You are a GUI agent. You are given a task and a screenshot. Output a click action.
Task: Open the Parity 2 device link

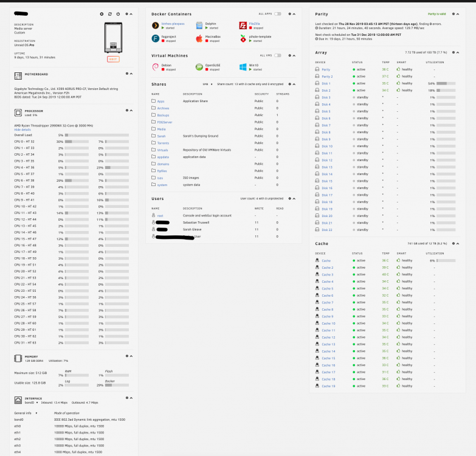(327, 77)
